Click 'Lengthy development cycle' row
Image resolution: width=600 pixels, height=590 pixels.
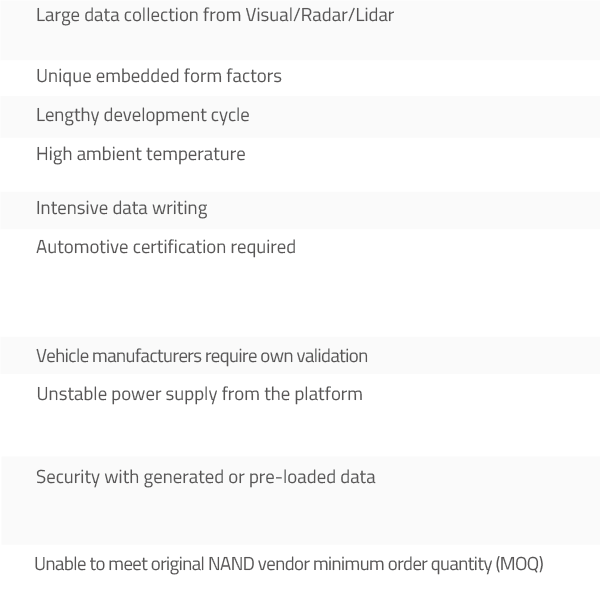(300, 117)
